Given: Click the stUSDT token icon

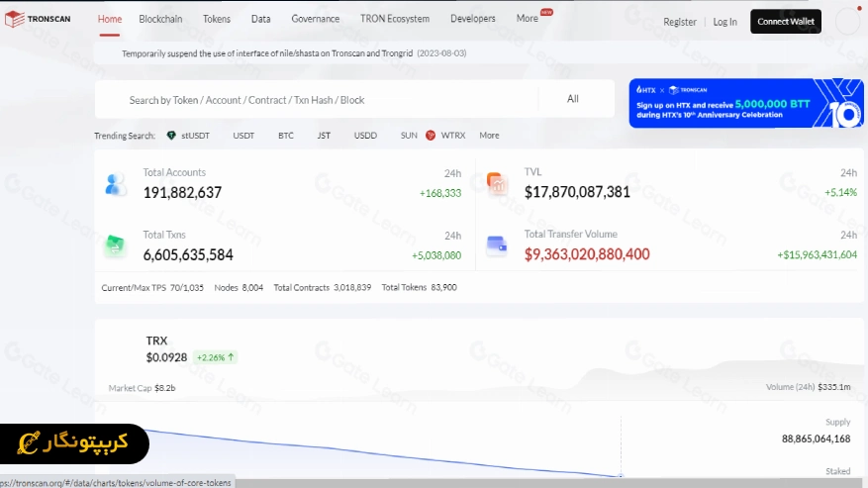Looking at the screenshot, I should point(171,136).
